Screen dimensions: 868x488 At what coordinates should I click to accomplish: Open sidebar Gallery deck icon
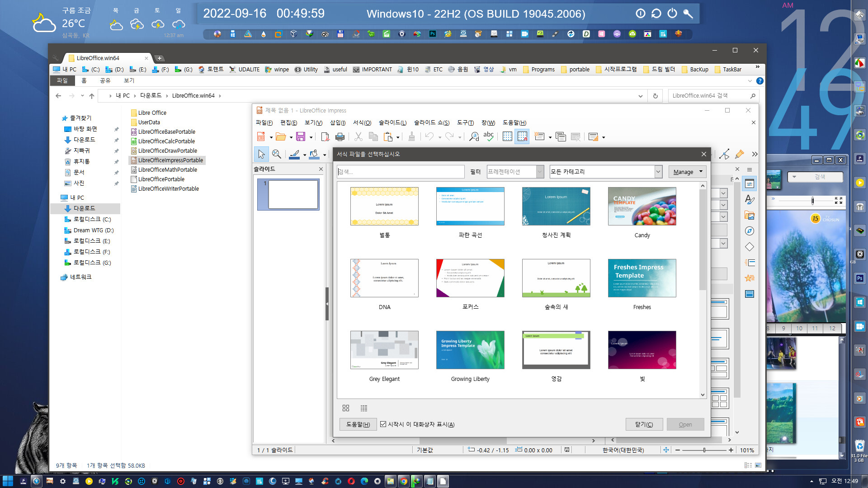pos(750,215)
